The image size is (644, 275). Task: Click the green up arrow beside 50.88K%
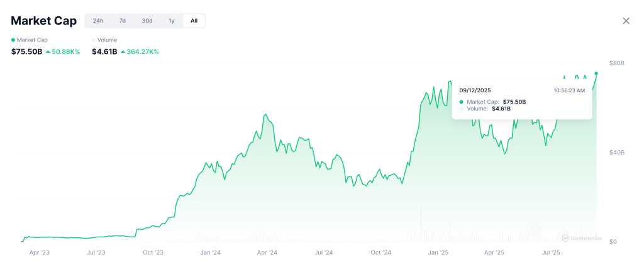(x=48, y=51)
